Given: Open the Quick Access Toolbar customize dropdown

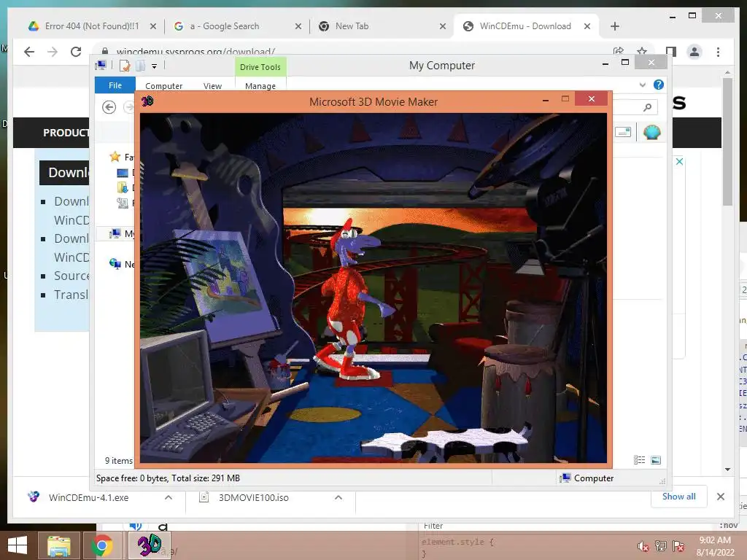Looking at the screenshot, I should click(155, 66).
